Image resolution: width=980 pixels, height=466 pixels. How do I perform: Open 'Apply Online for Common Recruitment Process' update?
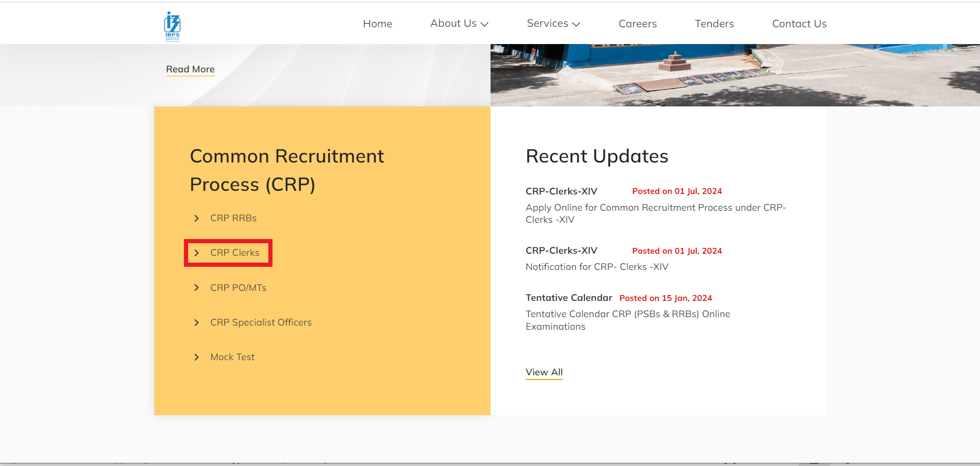(656, 214)
